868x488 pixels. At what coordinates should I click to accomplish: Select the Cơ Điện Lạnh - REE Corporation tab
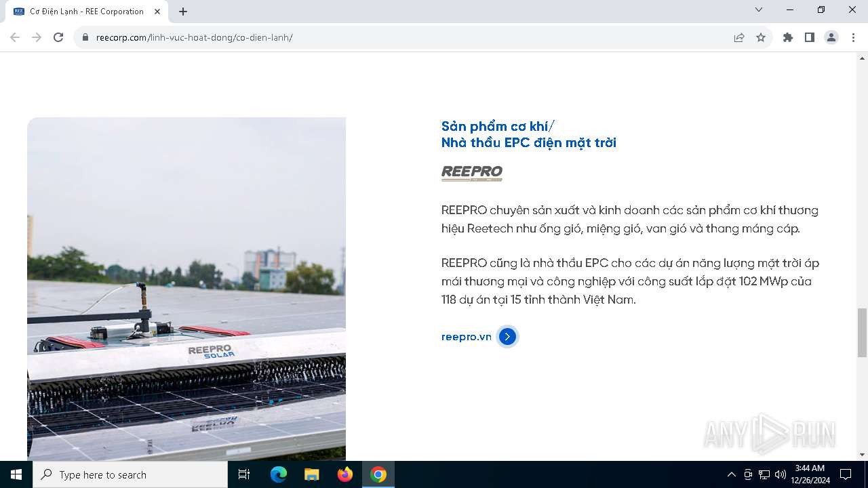pyautogui.click(x=87, y=12)
